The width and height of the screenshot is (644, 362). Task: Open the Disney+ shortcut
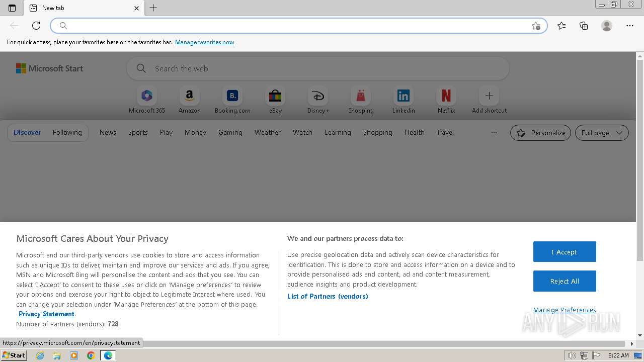point(318,101)
